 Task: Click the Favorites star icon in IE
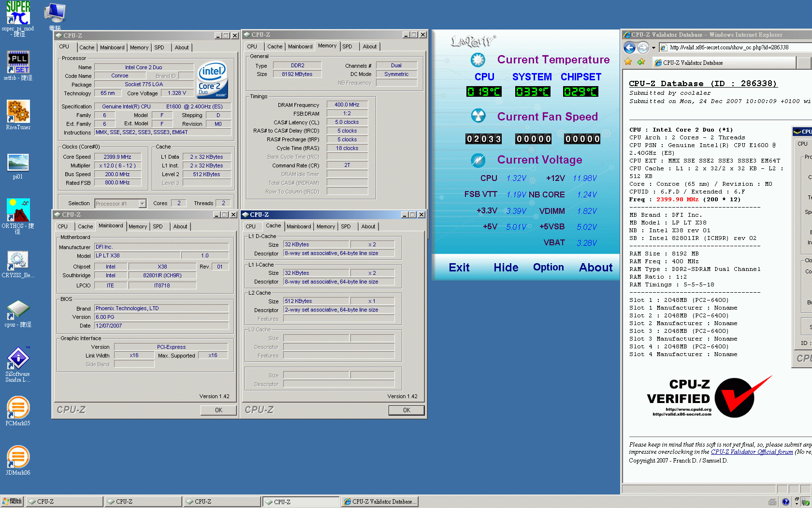pos(628,62)
